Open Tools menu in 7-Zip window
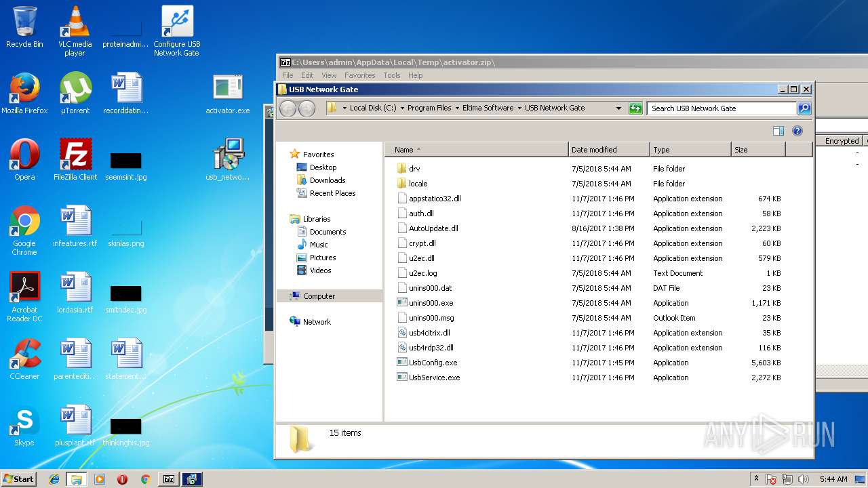Screen dimensions: 868x488 pos(392,75)
